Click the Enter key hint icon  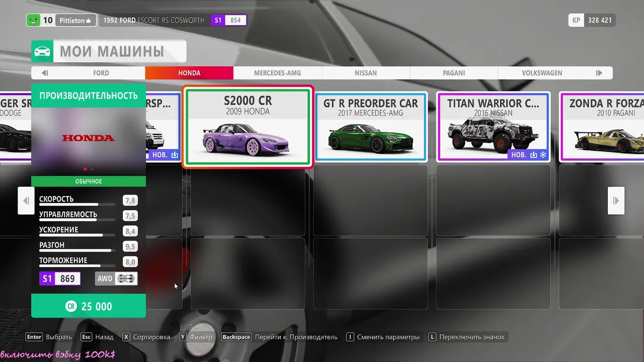pyautogui.click(x=35, y=337)
